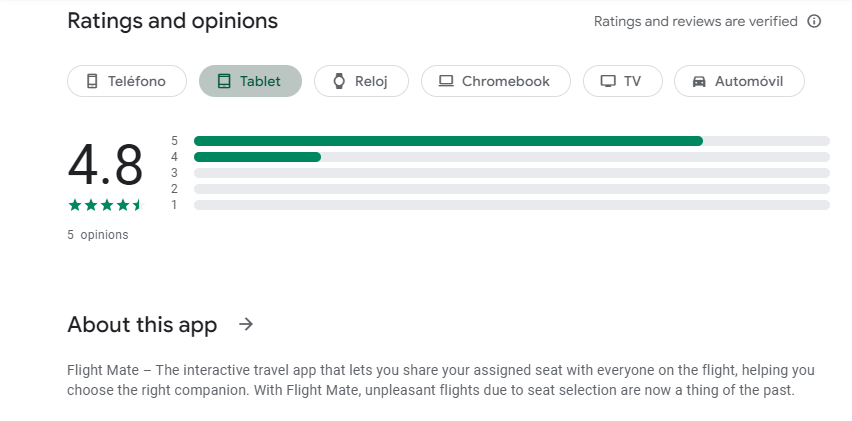This screenshot has height=421, width=852.
Task: Click the laptop icon in Chromebook chip
Action: (446, 81)
